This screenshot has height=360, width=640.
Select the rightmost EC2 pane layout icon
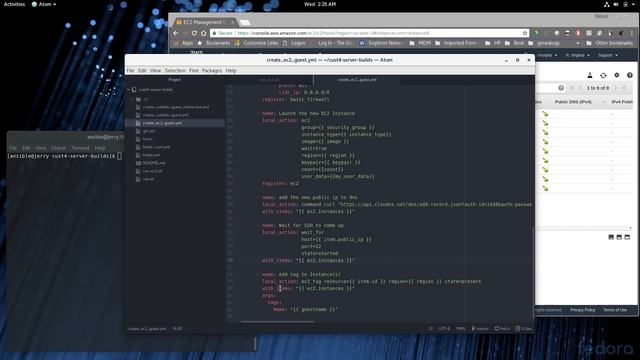[627, 237]
